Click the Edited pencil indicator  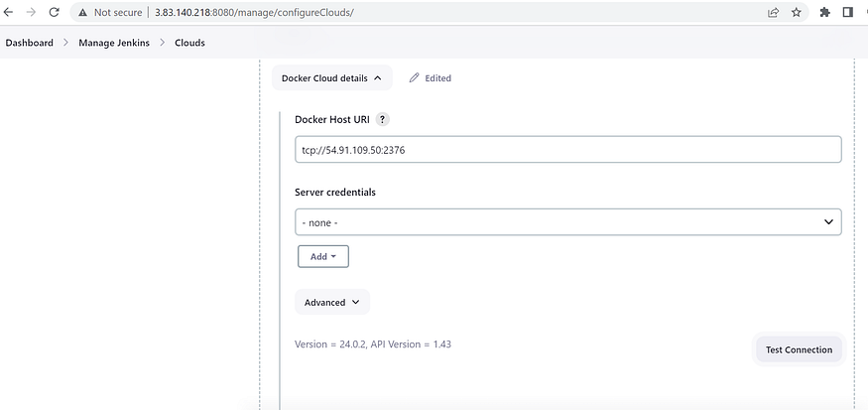click(x=430, y=78)
